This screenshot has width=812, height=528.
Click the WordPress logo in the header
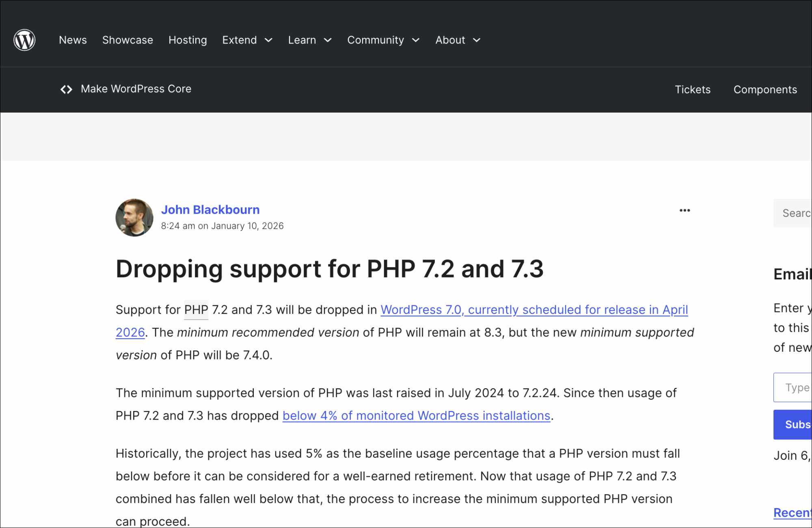[x=25, y=40]
